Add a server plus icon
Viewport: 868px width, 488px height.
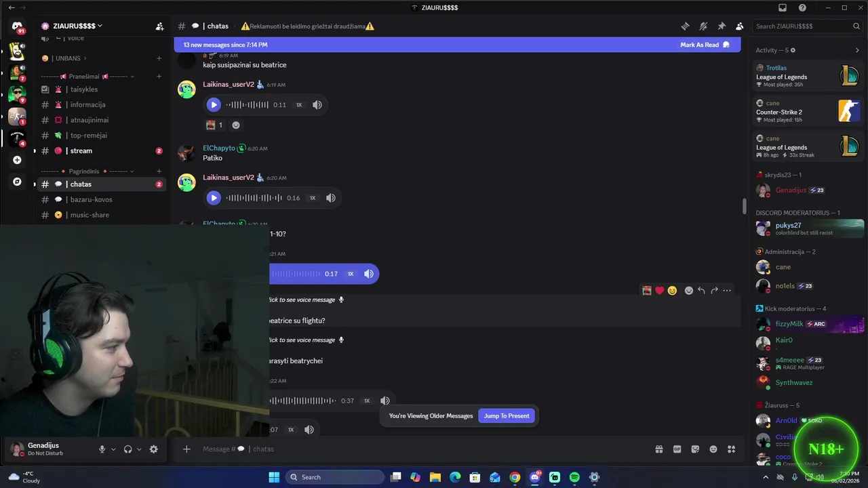click(17, 160)
